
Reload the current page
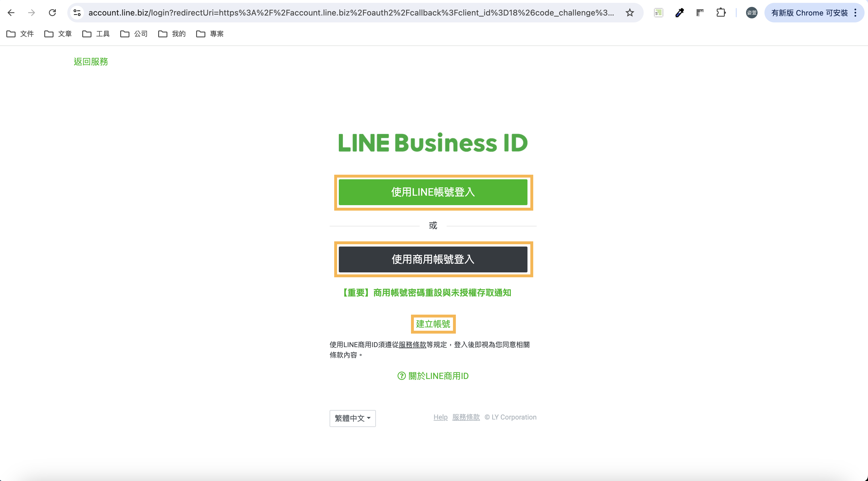point(52,13)
